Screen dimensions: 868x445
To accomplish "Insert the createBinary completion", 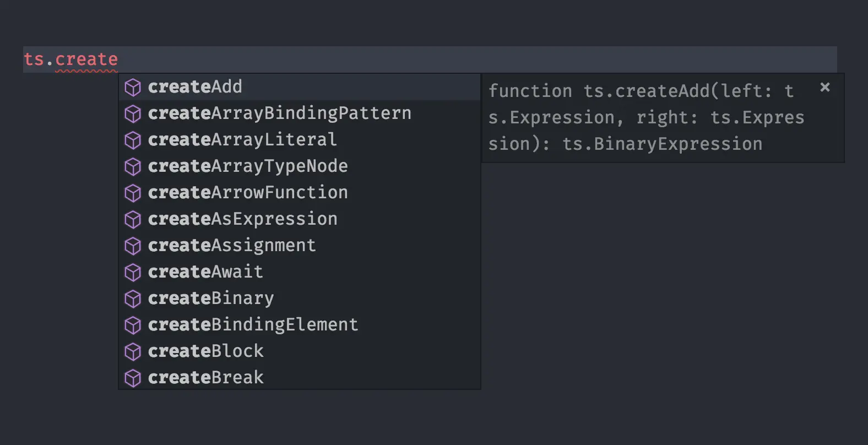I will 211,299.
